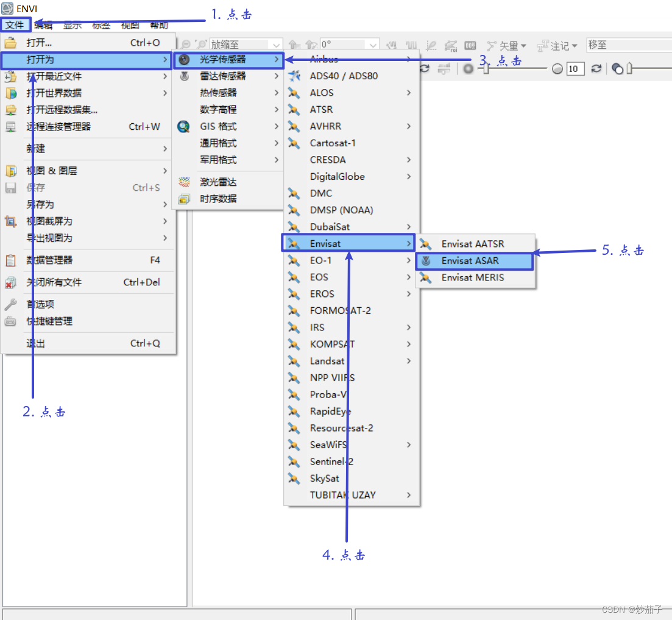Open the 注记 dropdown in toolbar

tap(557, 46)
